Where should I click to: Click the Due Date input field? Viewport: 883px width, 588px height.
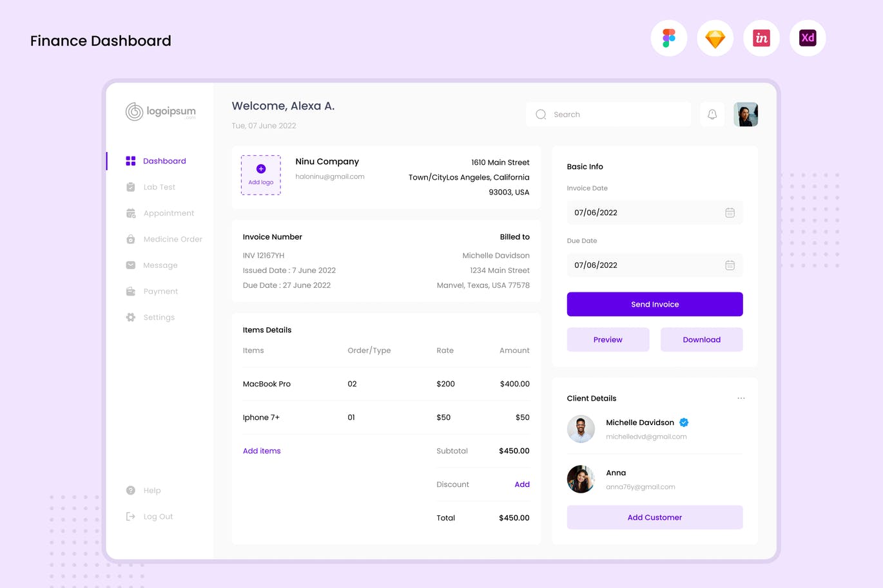click(x=655, y=265)
